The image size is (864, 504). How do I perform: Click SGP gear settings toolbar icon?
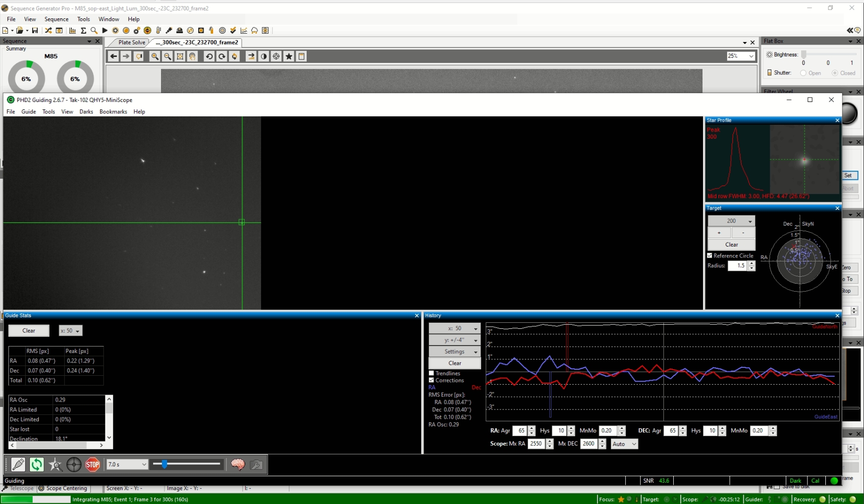click(137, 30)
